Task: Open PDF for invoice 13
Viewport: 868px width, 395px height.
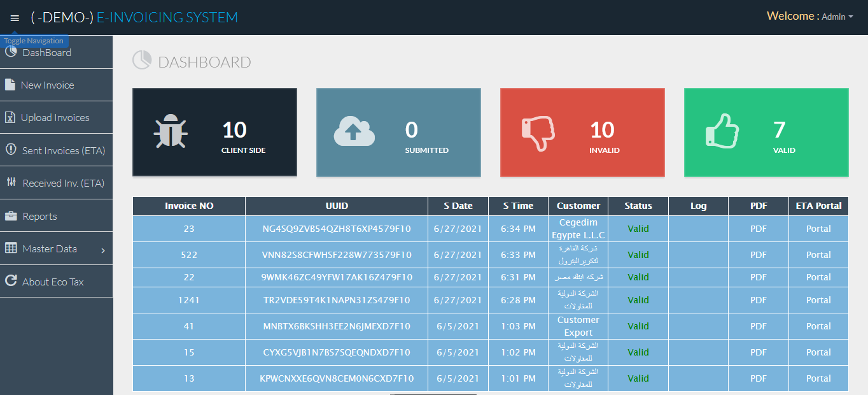Action: [x=759, y=378]
